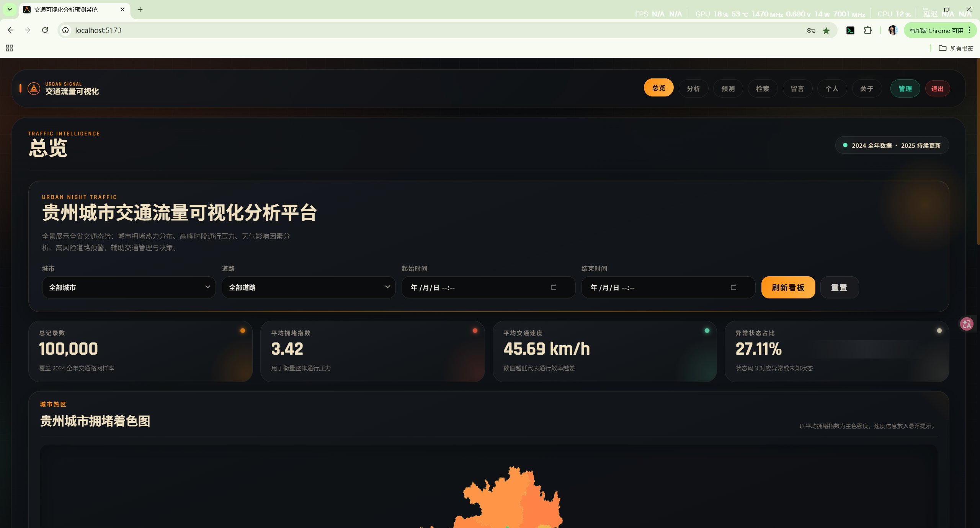The width and height of the screenshot is (980, 528).
Task: Open the start time calendar picker icon
Action: (553, 287)
